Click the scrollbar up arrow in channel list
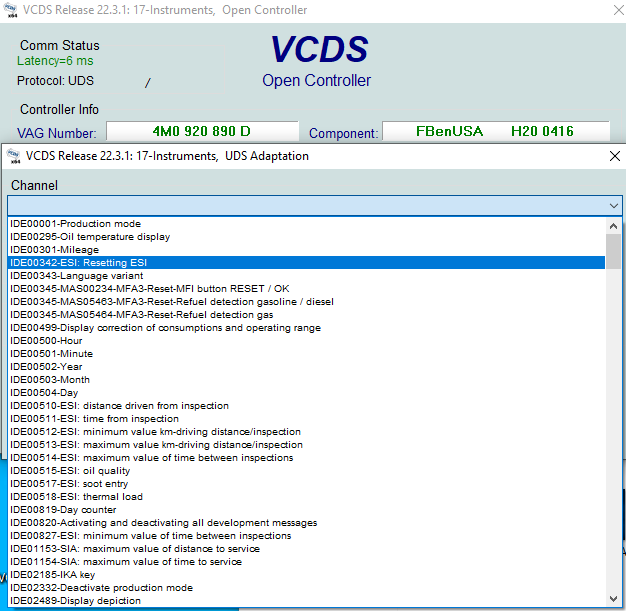This screenshot has height=611, width=626. coord(613,225)
